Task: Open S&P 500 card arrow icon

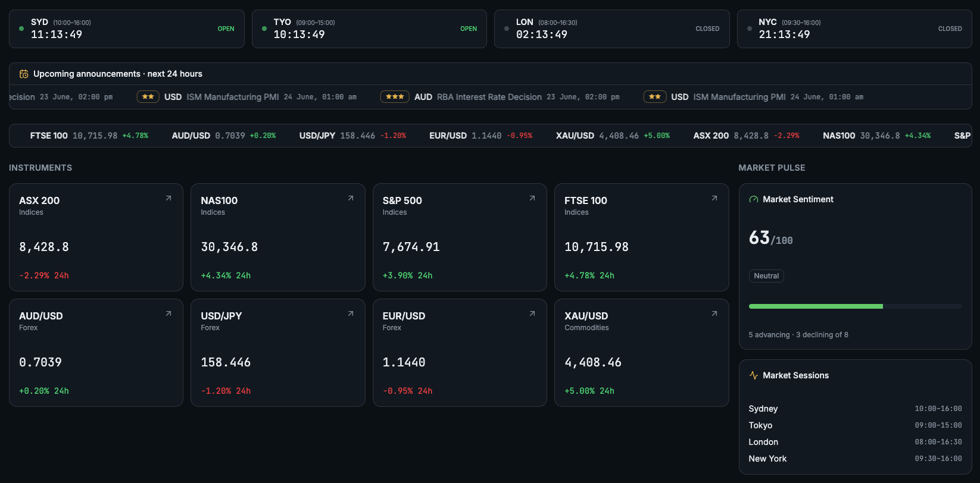Action: (x=532, y=198)
